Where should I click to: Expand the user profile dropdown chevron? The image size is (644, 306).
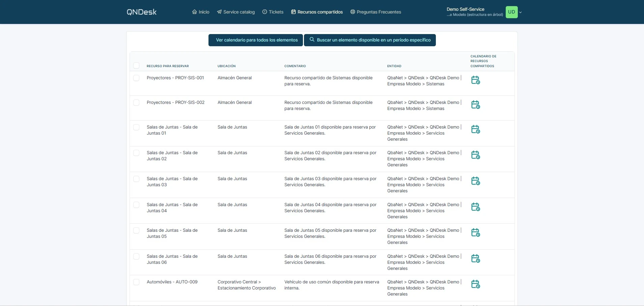tap(521, 12)
